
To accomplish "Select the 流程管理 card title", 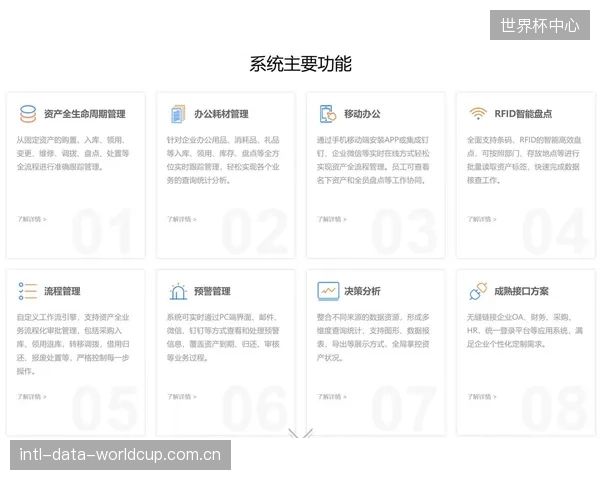I will [x=62, y=291].
